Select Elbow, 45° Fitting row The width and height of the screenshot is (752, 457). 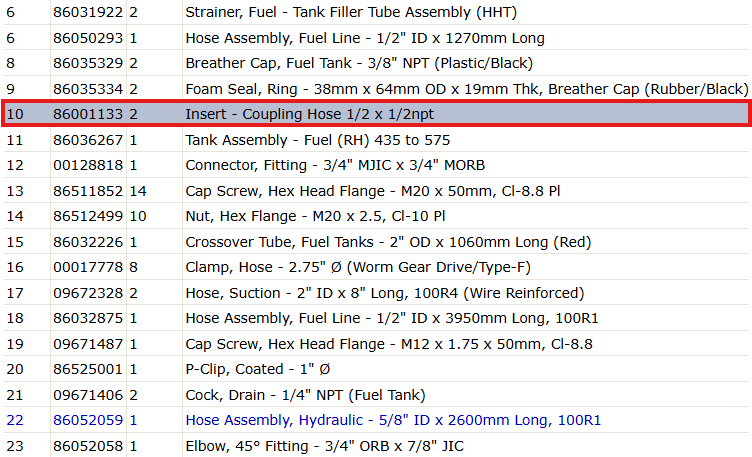coord(376,446)
